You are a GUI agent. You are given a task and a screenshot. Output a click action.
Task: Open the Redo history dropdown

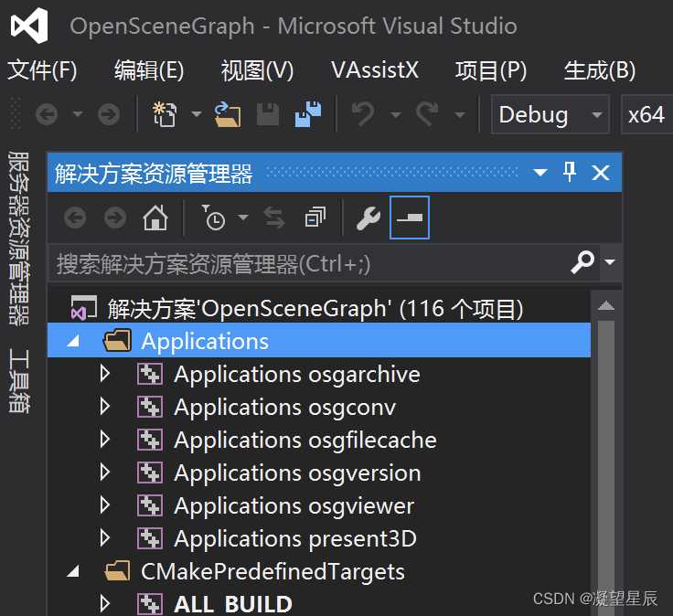(460, 114)
